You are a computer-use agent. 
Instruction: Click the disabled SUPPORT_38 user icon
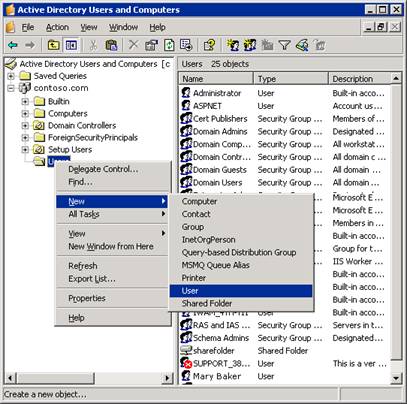[186, 363]
